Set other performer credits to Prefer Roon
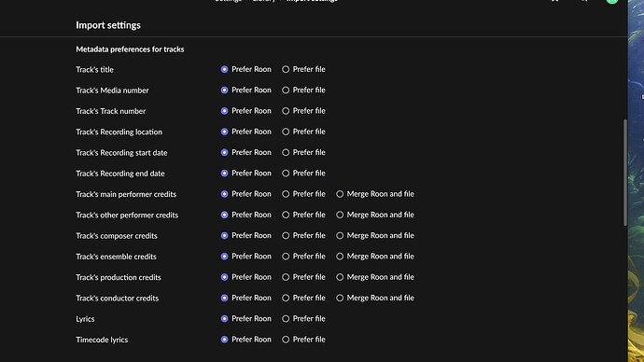This screenshot has height=362, width=644. tap(224, 215)
